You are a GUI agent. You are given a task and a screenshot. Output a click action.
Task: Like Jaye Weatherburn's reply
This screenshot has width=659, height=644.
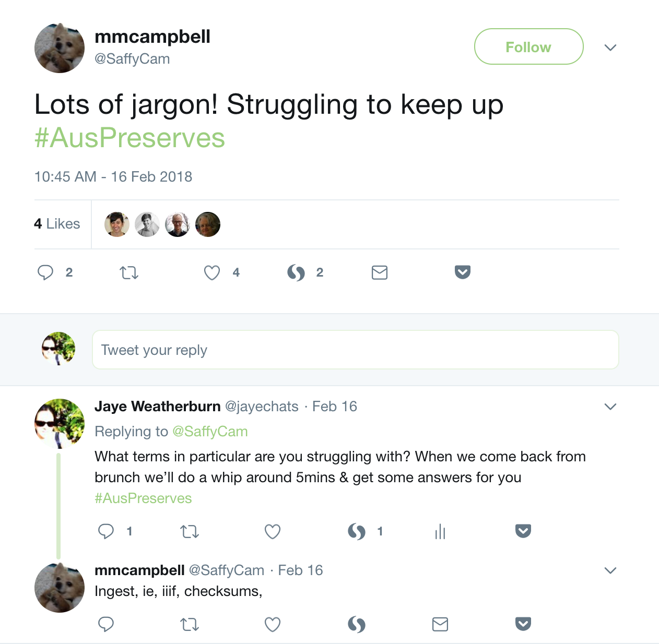273,531
